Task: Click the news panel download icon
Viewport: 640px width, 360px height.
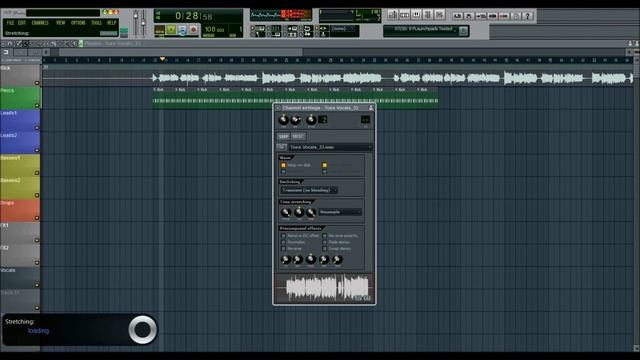Action: [x=463, y=31]
